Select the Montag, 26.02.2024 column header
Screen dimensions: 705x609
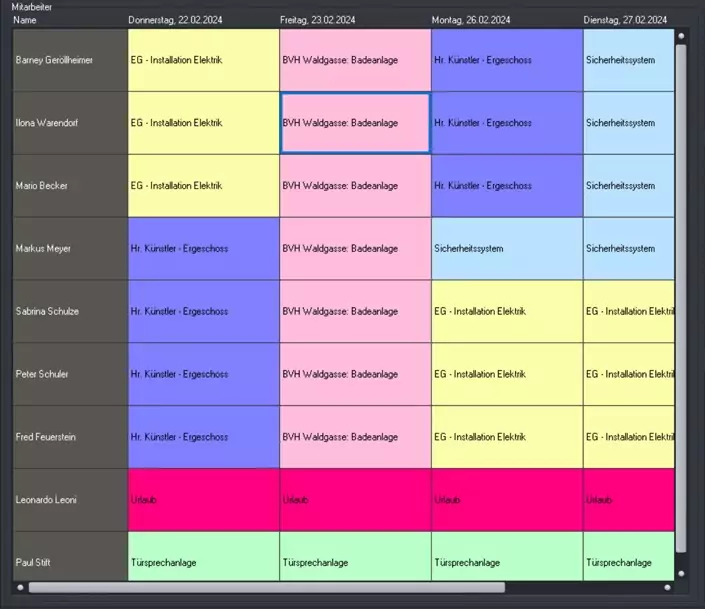tap(471, 20)
